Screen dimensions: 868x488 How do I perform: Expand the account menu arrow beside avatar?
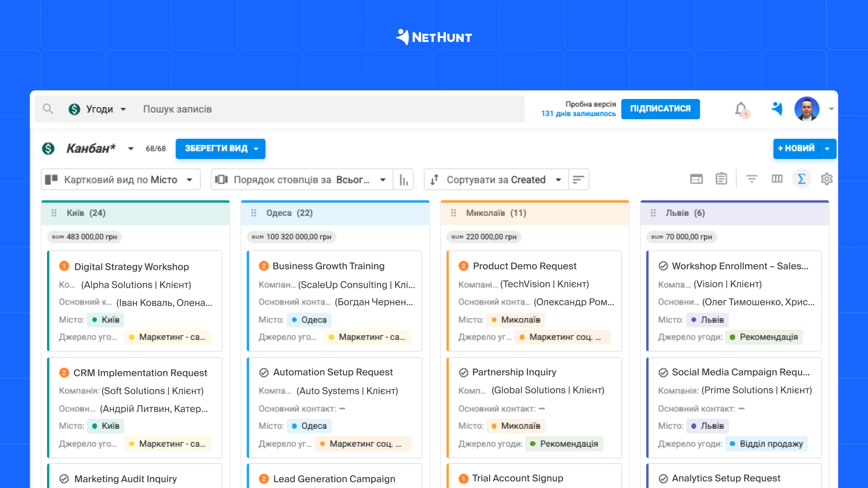click(831, 109)
